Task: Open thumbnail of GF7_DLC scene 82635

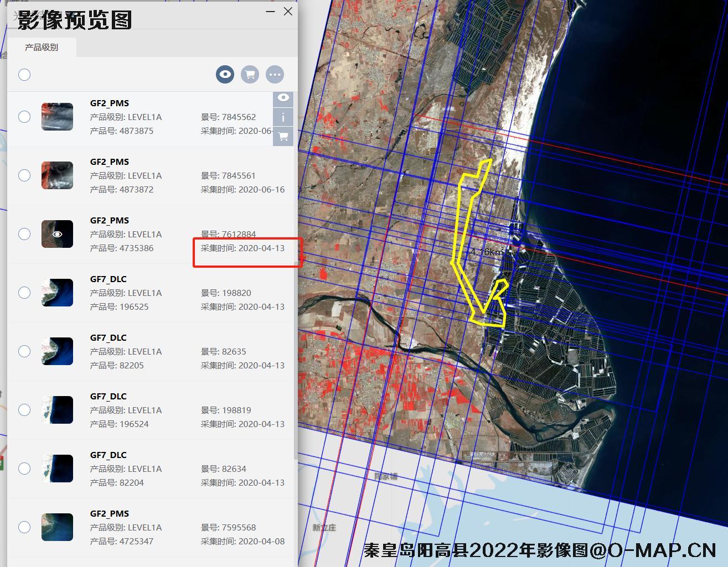Action: (x=57, y=351)
